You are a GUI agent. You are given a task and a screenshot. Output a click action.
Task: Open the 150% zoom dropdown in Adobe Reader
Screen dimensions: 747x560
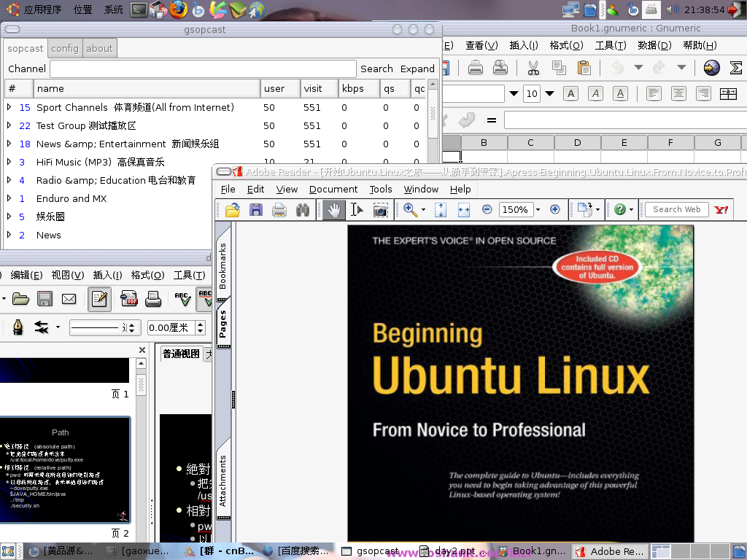click(x=538, y=209)
